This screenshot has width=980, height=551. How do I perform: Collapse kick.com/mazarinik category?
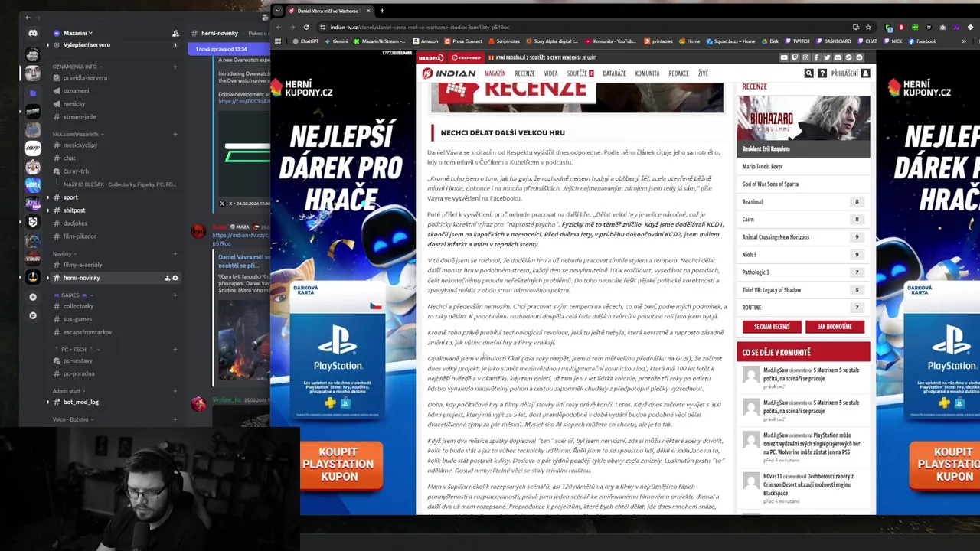(x=77, y=134)
